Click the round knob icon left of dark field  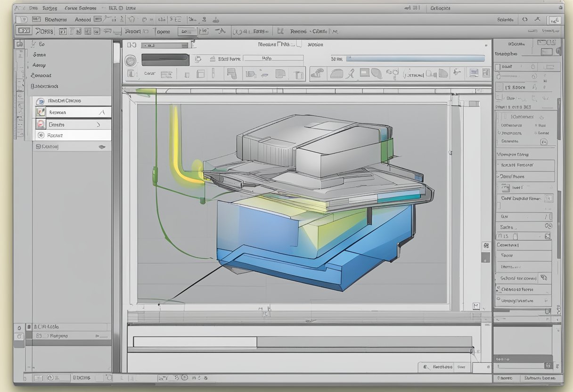[x=131, y=60]
